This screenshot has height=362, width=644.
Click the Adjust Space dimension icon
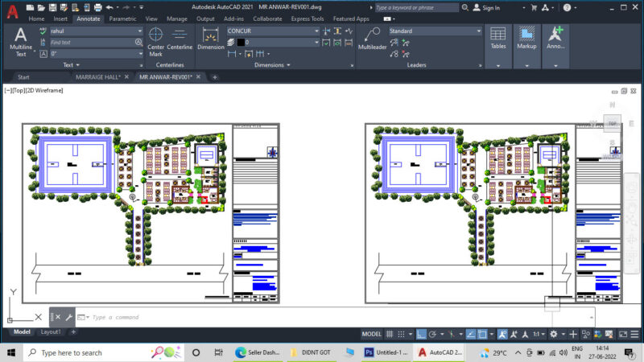337,31
